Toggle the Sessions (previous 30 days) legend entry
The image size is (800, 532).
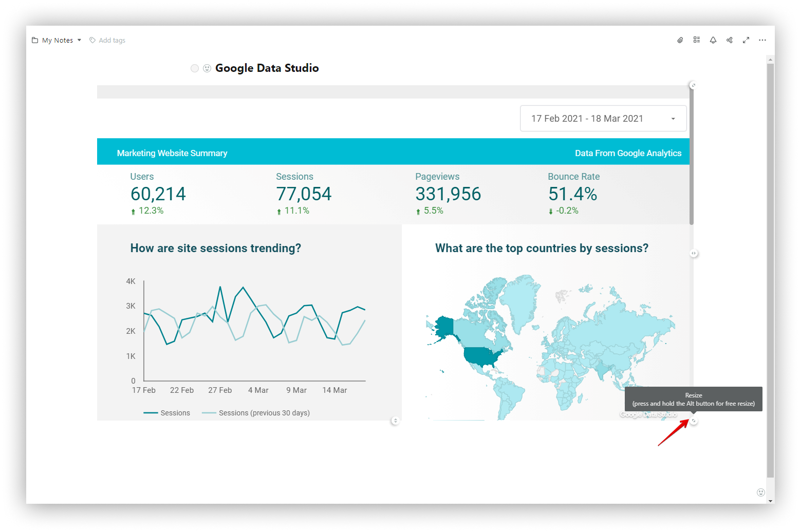coord(256,413)
